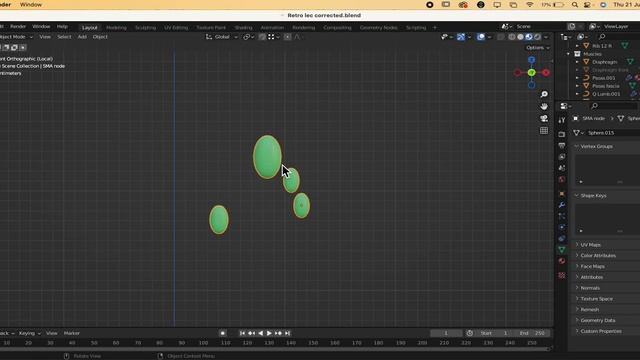The height and width of the screenshot is (360, 640).
Task: Switch to material preview shading
Action: click(x=529, y=37)
